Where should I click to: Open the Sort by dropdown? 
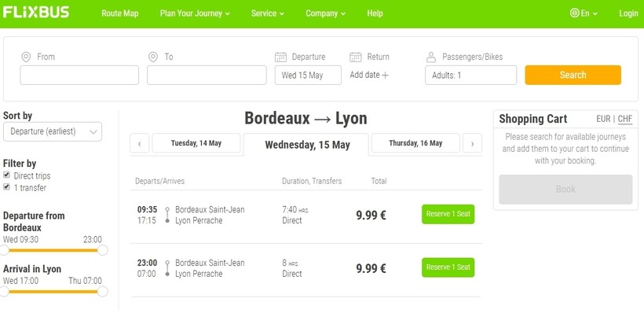click(53, 131)
